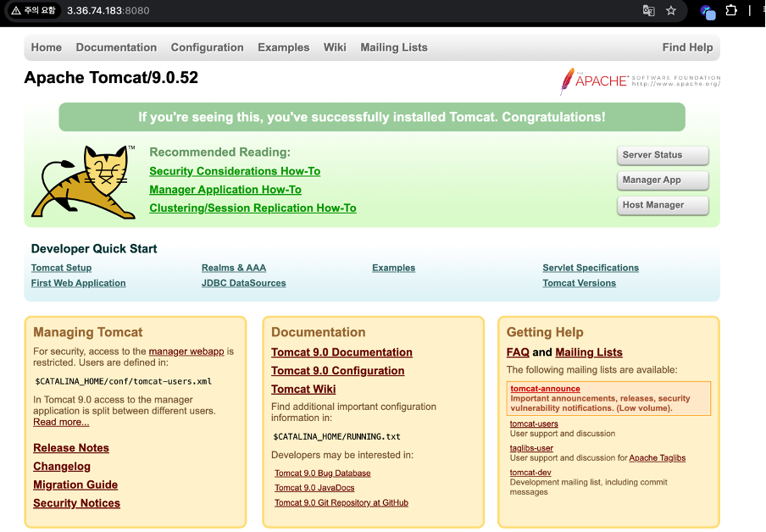766x532 pixels.
Task: Open the Tomcat Setup link
Action: pyautogui.click(x=61, y=268)
